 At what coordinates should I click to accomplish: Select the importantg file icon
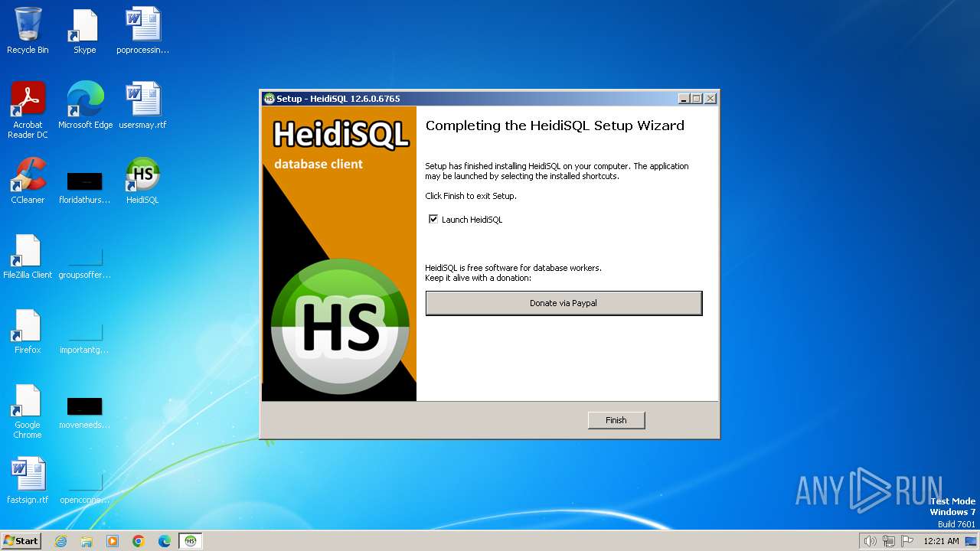(84, 337)
